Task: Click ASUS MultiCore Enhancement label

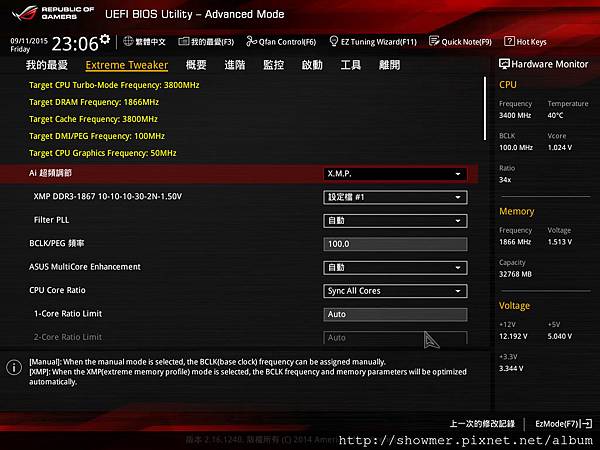Action: click(85, 267)
